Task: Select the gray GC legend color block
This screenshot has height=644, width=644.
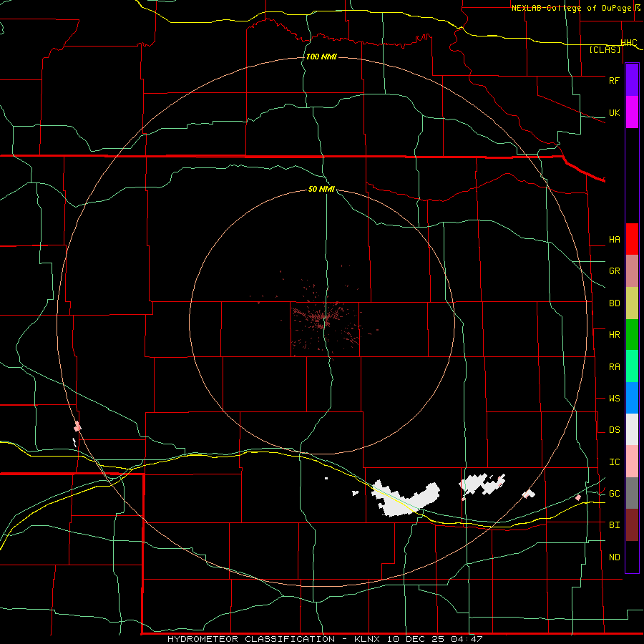Action: [x=632, y=493]
